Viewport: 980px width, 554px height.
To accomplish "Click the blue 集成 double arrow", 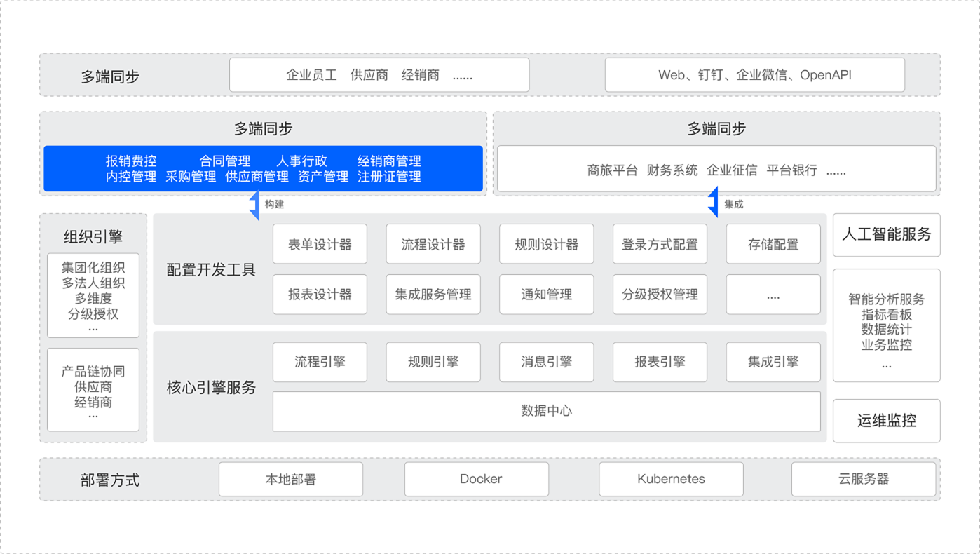I will tap(714, 203).
